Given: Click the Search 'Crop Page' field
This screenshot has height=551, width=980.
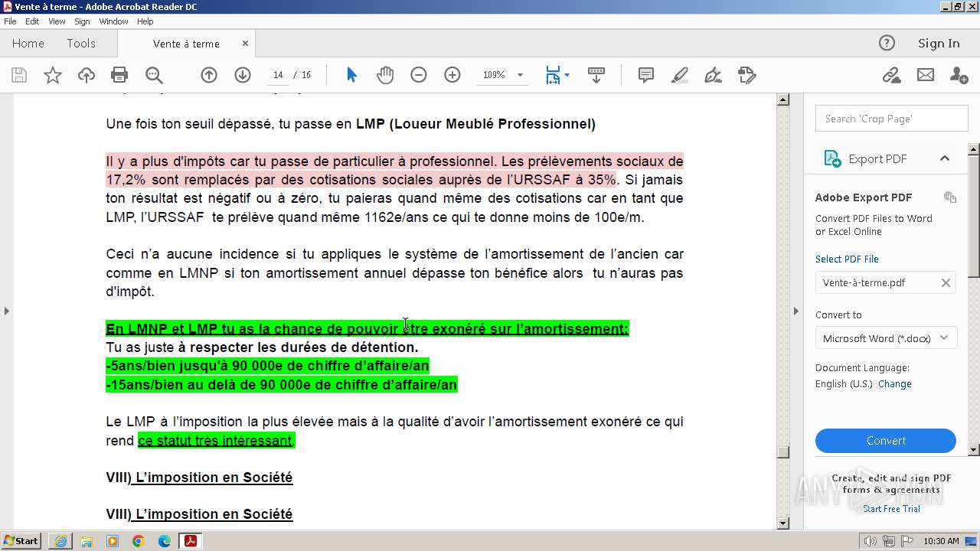Looking at the screenshot, I should coord(892,119).
